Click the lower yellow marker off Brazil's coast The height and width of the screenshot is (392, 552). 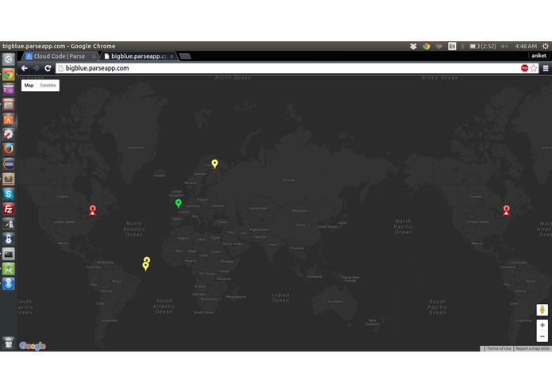click(145, 267)
